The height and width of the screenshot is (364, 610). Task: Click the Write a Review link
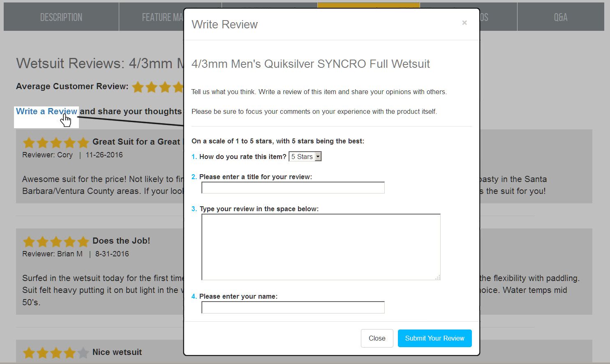[46, 111]
